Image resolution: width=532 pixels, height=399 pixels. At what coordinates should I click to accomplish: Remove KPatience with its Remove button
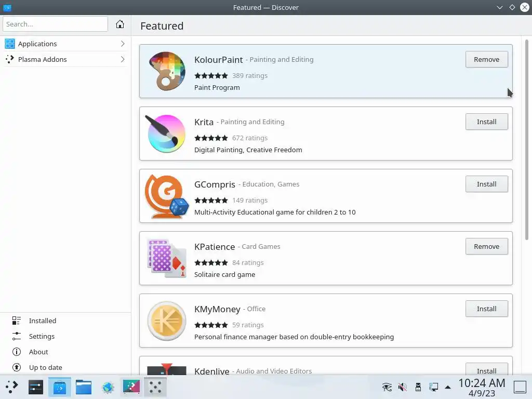(486, 247)
